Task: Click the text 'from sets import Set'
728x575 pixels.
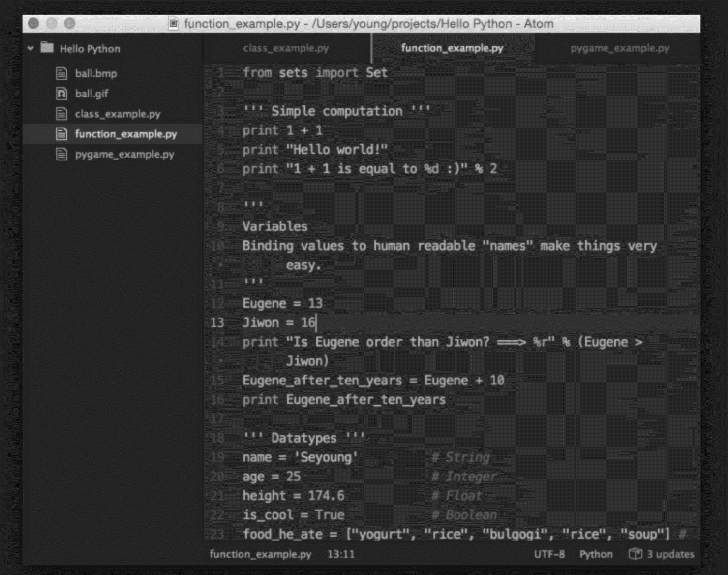Action: [x=315, y=73]
